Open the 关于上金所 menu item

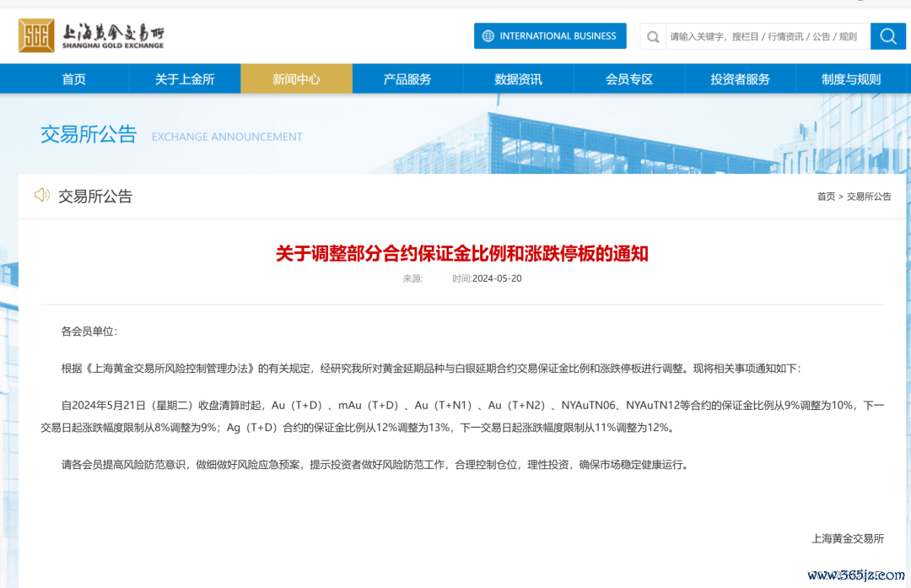[x=185, y=79]
